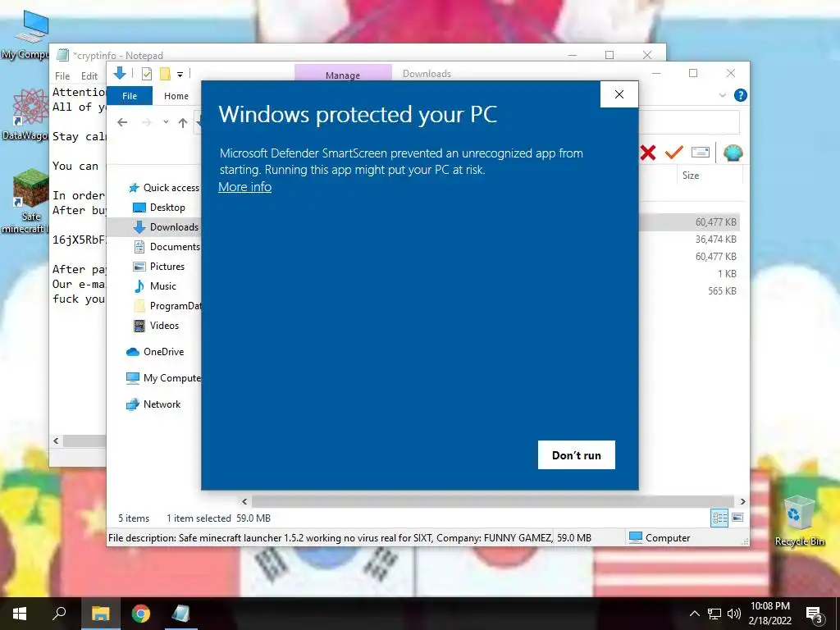Select Quick access in navigation pane
Screen dimensions: 840x630
click(164, 188)
